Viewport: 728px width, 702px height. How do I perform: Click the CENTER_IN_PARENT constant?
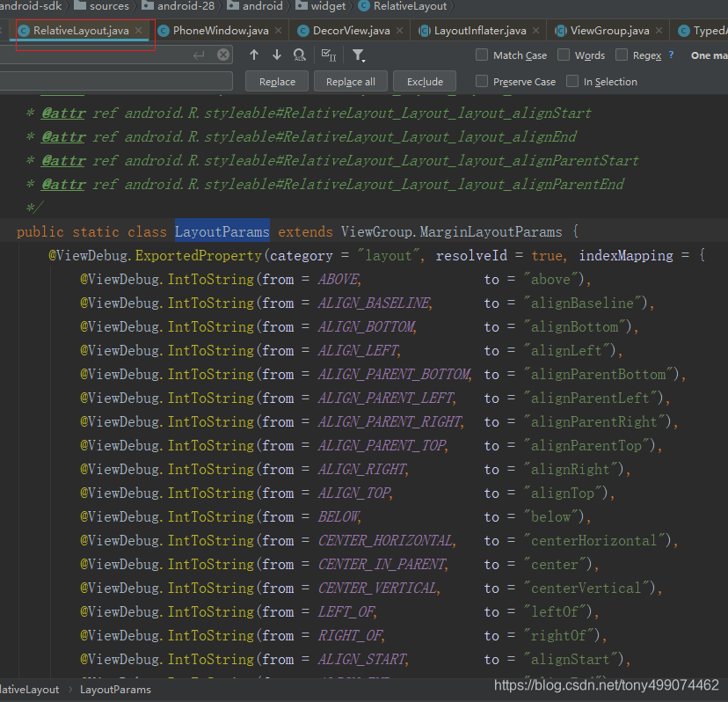(382, 564)
